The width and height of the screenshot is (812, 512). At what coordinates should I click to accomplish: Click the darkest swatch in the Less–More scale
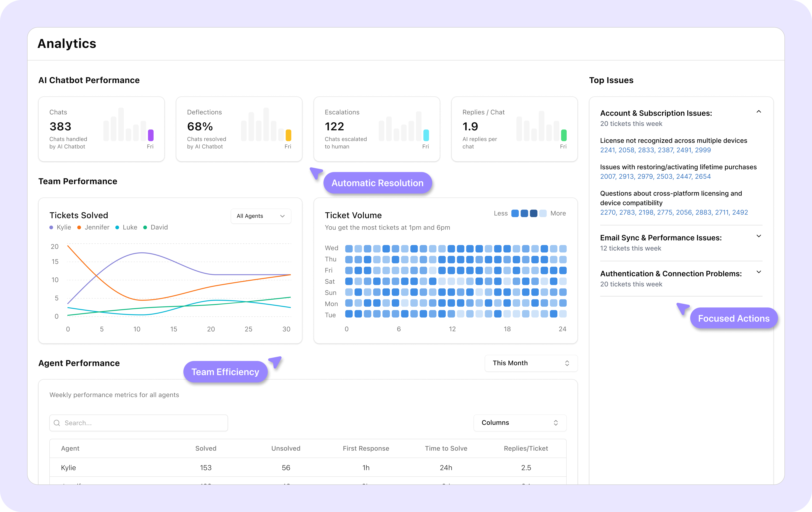[533, 213]
